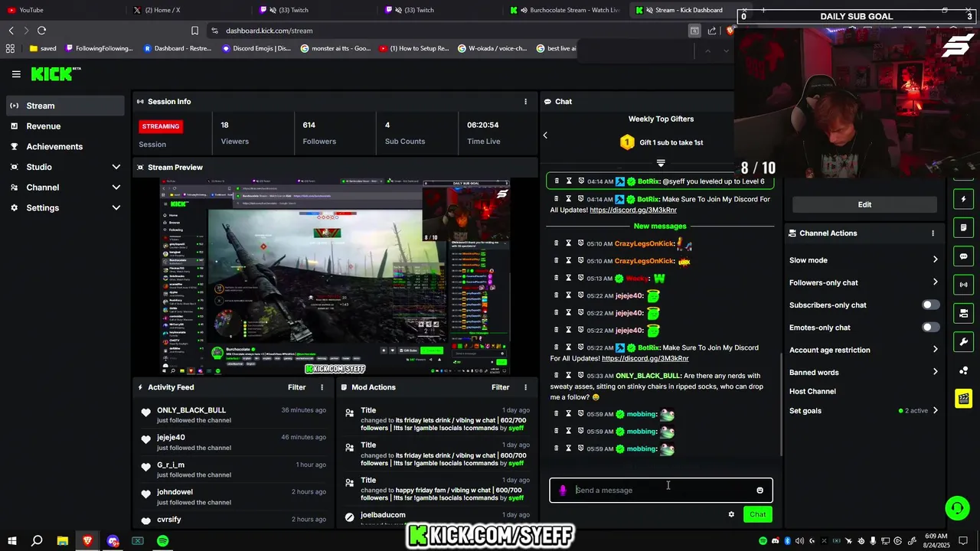Click jejeje40 in Activity Feed
980x551 pixels.
click(171, 438)
